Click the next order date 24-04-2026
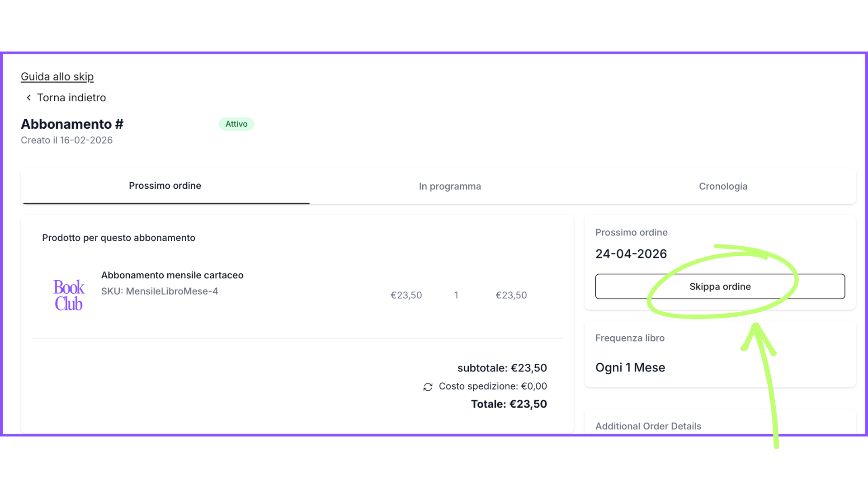The height and width of the screenshot is (488, 868). [x=631, y=254]
